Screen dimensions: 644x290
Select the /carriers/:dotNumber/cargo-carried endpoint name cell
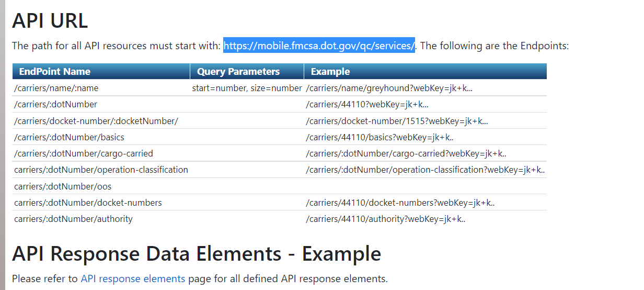point(84,153)
